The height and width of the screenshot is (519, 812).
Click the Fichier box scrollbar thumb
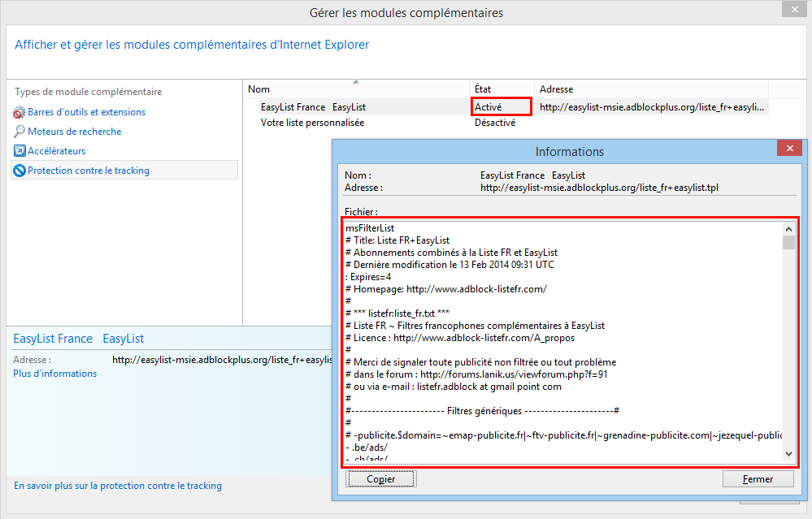[788, 242]
